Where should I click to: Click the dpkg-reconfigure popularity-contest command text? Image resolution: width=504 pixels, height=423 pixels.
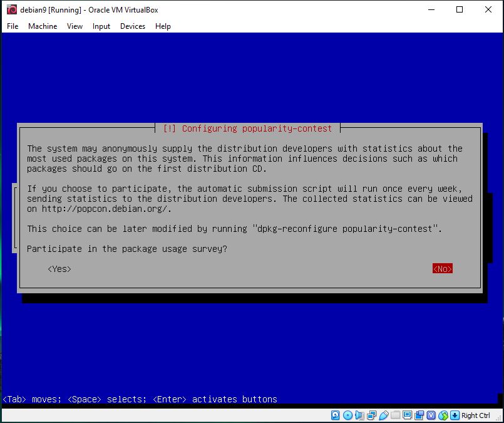pyautogui.click(x=344, y=229)
